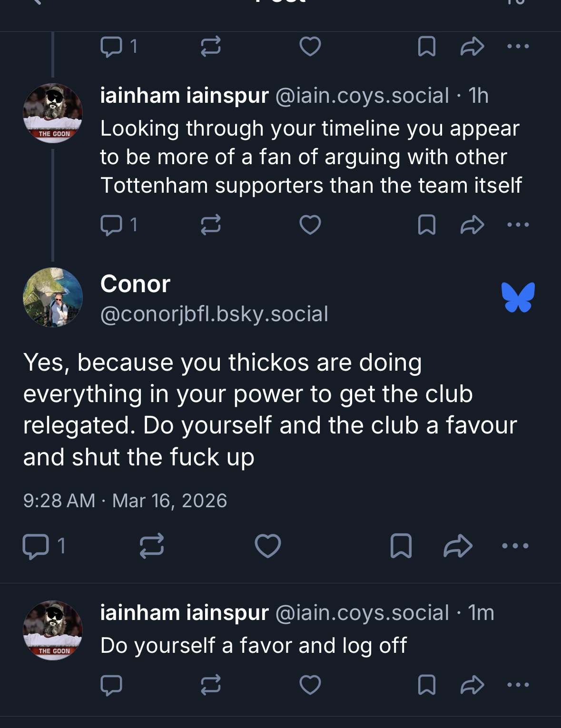Reply to the 'log off' comment
This screenshot has width=561, height=728.
(111, 685)
